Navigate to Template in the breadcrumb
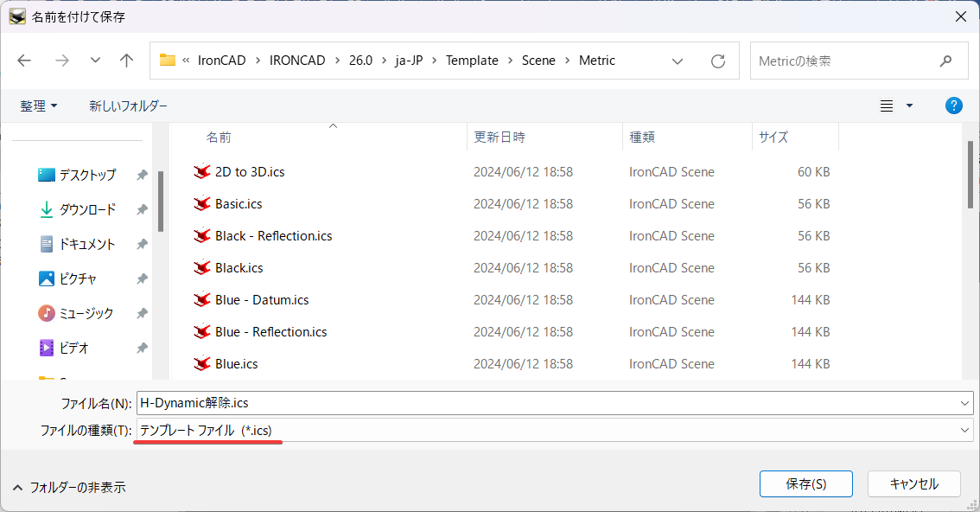 (472, 61)
